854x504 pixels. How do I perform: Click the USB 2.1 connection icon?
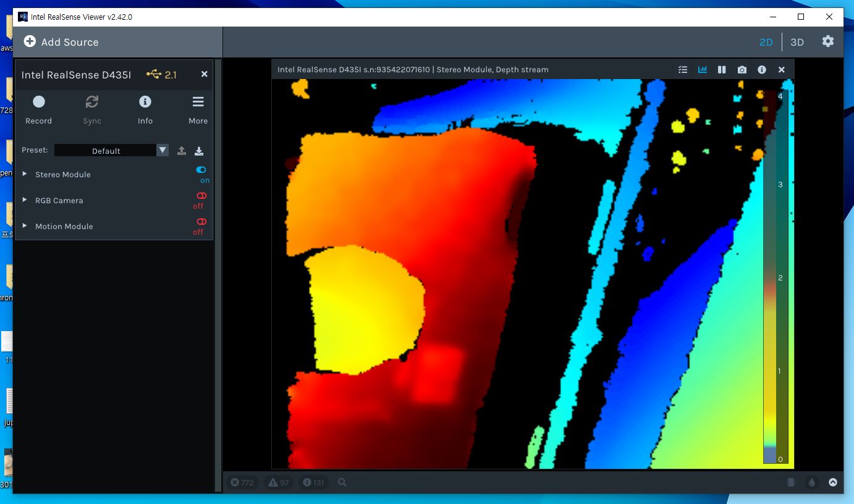154,74
